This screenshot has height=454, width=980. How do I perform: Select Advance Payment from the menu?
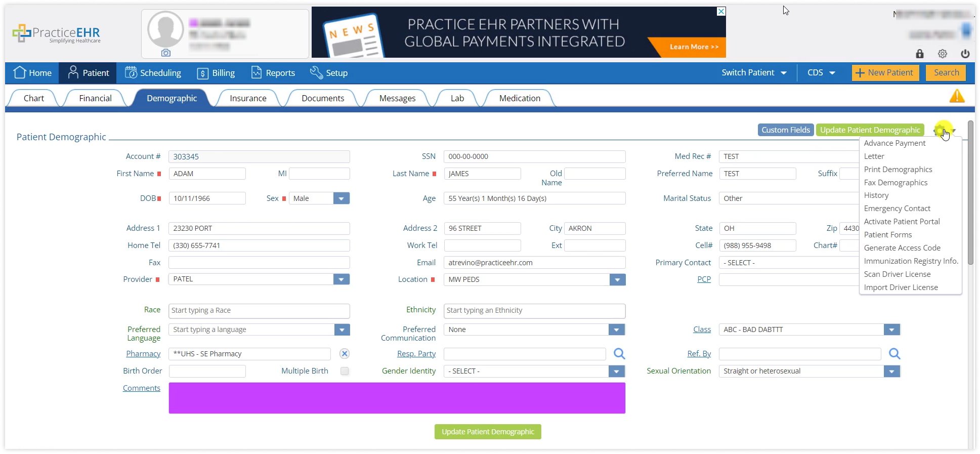point(894,143)
